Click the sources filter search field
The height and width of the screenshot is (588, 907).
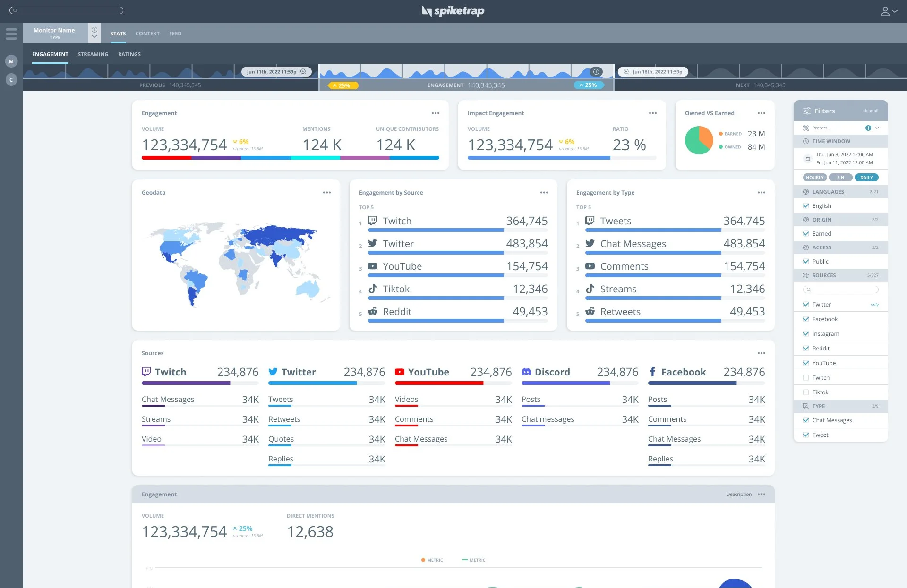pyautogui.click(x=841, y=290)
